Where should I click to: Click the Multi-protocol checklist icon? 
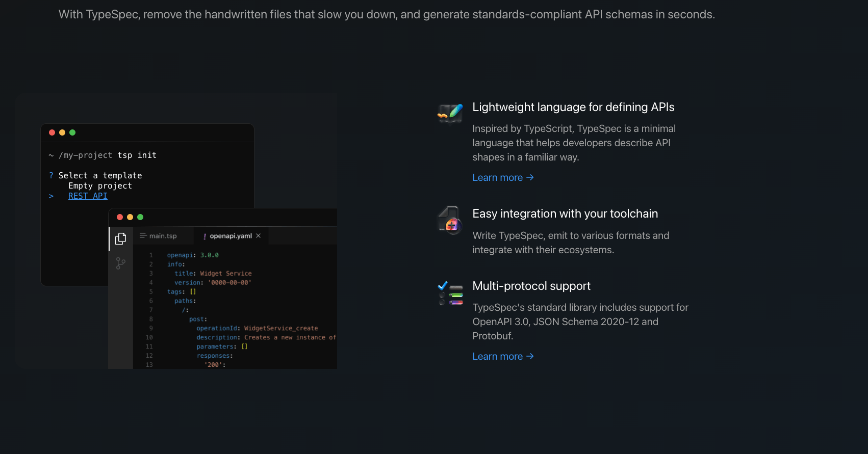coord(450,293)
